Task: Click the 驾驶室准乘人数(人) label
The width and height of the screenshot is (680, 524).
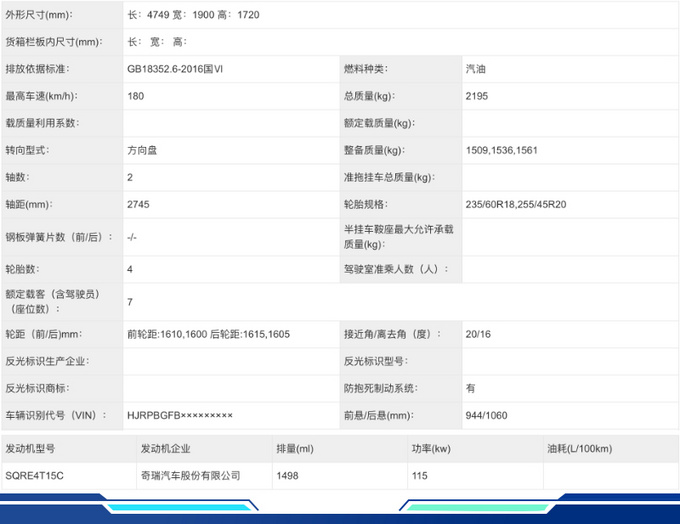Action: pyautogui.click(x=396, y=269)
